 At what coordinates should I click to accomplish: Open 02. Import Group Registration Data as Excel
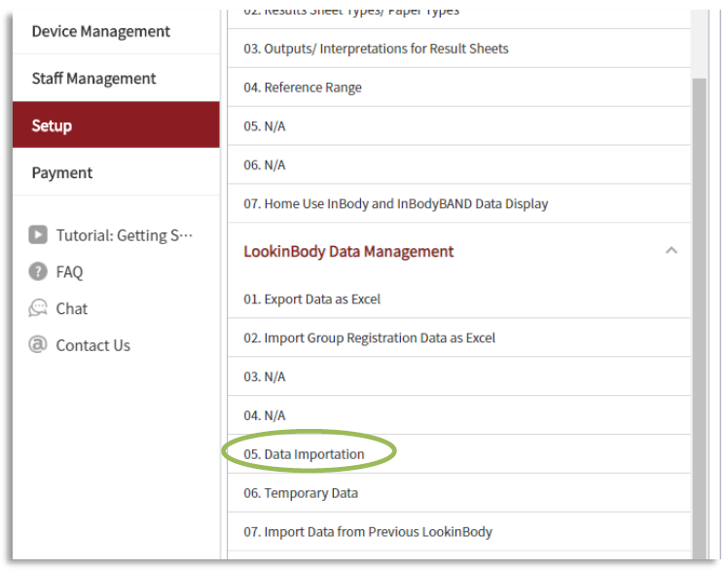[458, 338]
